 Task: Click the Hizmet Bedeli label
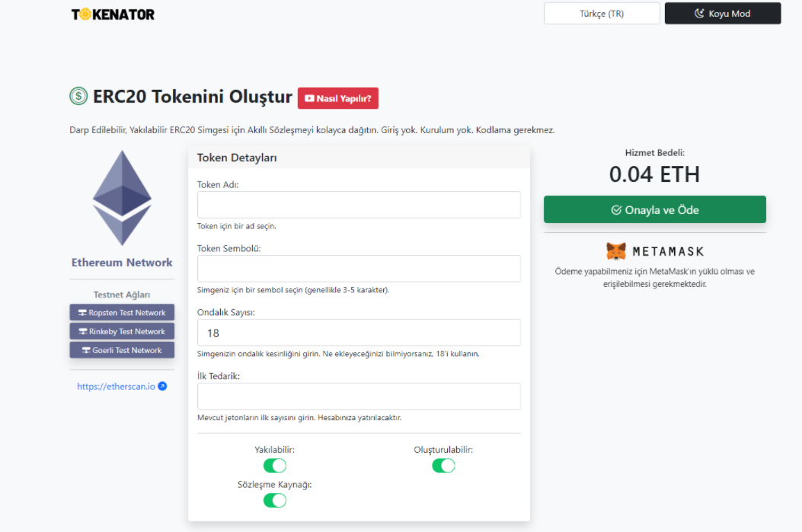(654, 153)
